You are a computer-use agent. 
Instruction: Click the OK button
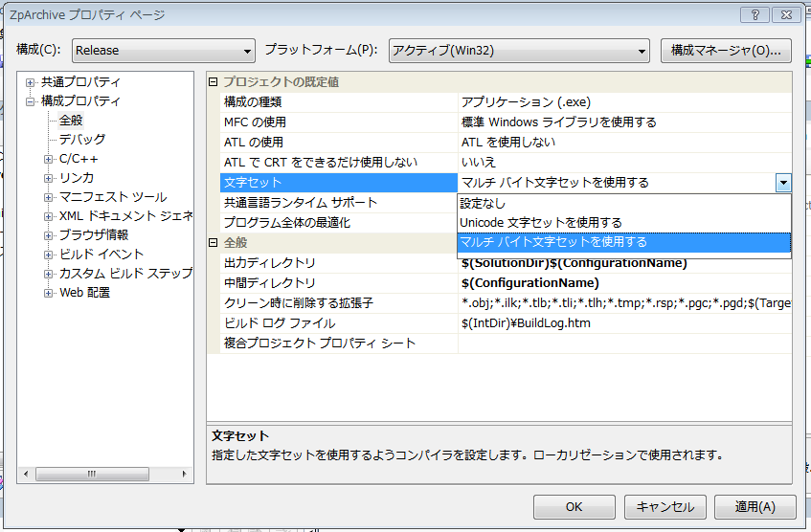click(574, 507)
